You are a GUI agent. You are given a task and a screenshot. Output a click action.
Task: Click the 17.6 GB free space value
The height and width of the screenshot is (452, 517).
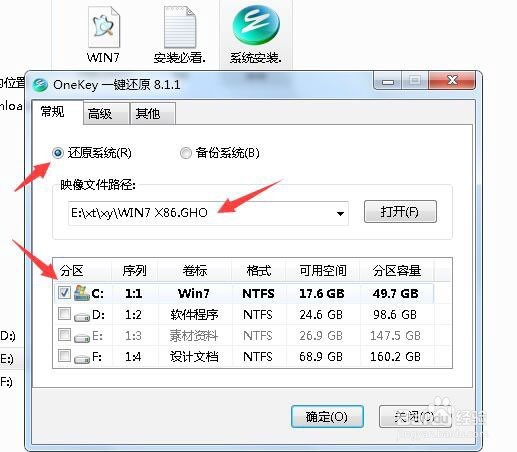(x=322, y=293)
